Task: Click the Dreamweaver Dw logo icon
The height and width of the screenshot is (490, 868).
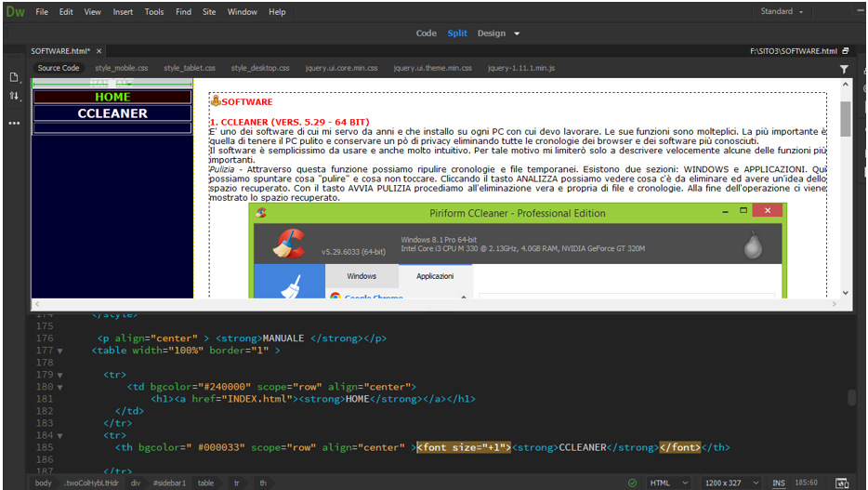Action: (x=15, y=12)
